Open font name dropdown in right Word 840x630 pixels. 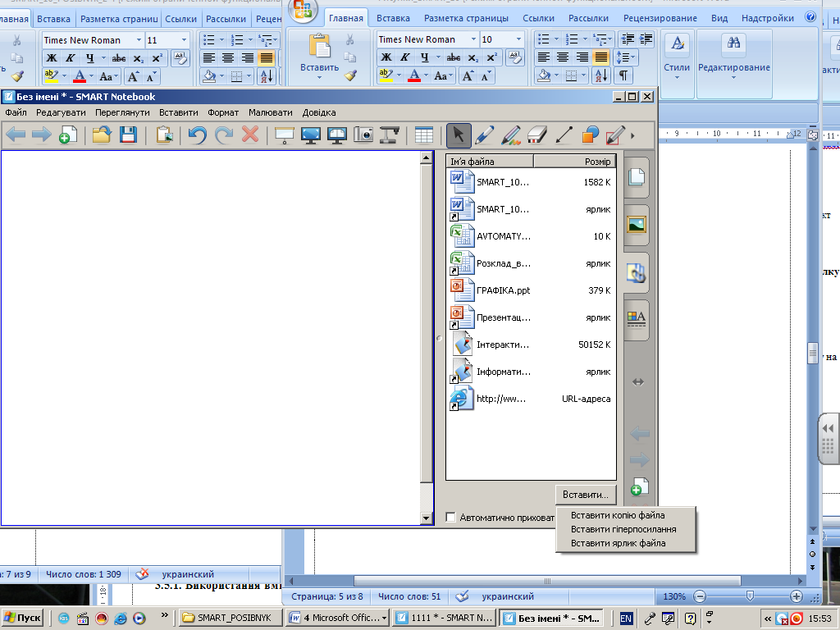(473, 39)
